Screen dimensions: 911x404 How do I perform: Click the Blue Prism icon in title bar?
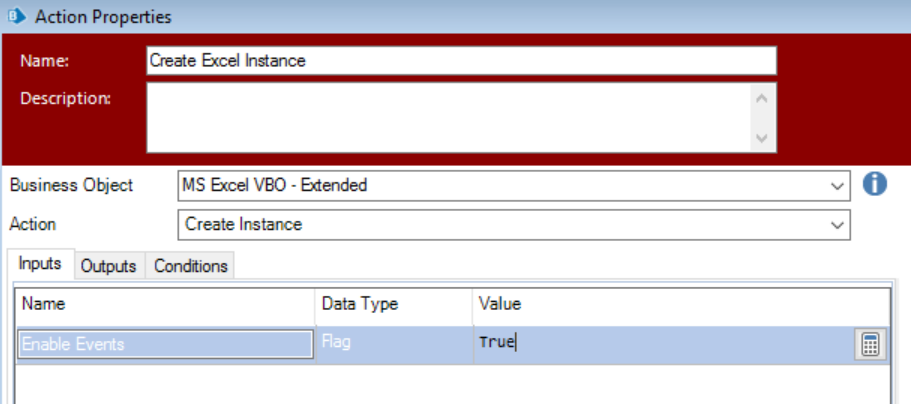click(16, 16)
